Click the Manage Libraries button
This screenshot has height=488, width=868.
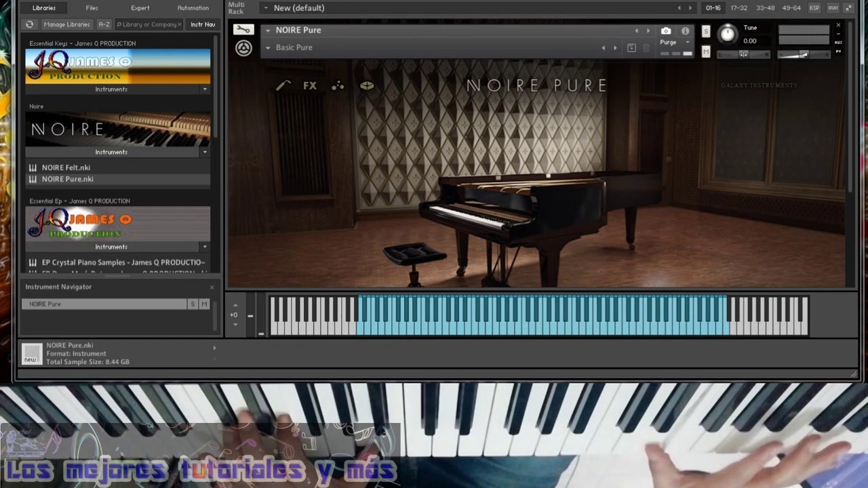[x=66, y=24]
